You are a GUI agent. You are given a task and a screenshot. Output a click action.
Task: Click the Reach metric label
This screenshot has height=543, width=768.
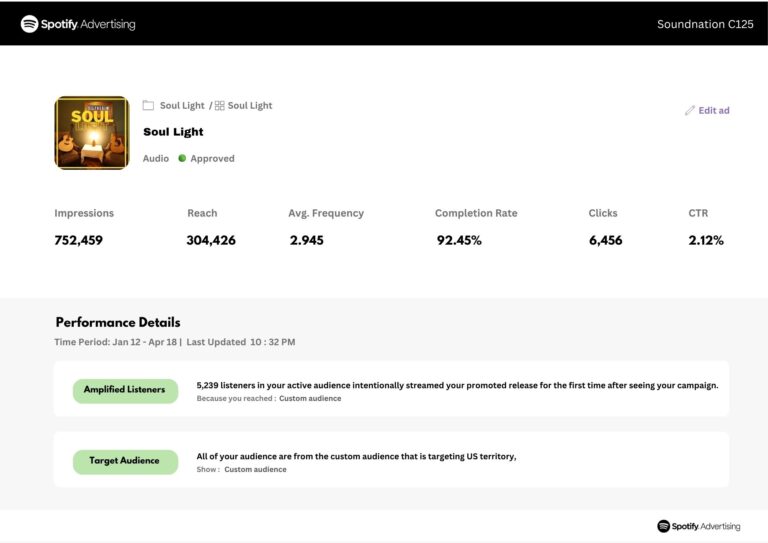click(x=202, y=213)
